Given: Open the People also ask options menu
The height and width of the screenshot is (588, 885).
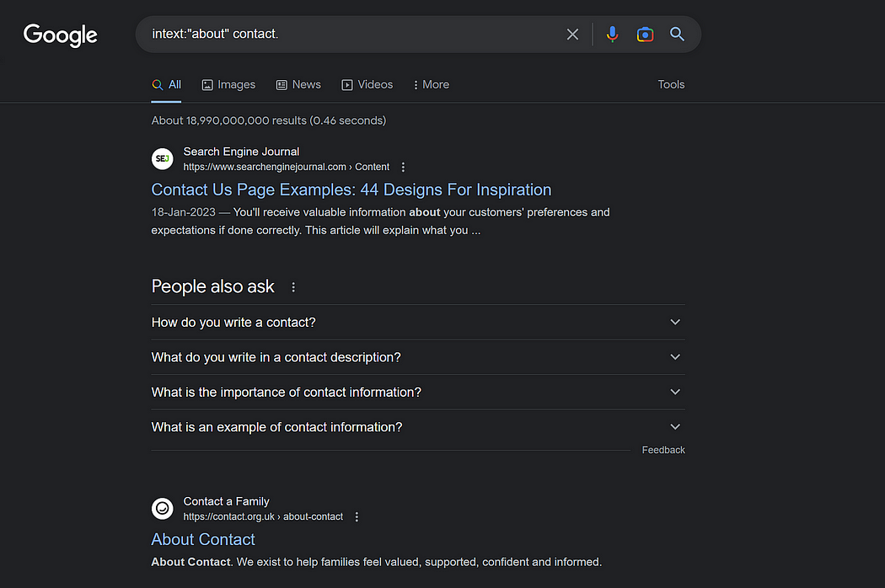Looking at the screenshot, I should click(x=293, y=287).
